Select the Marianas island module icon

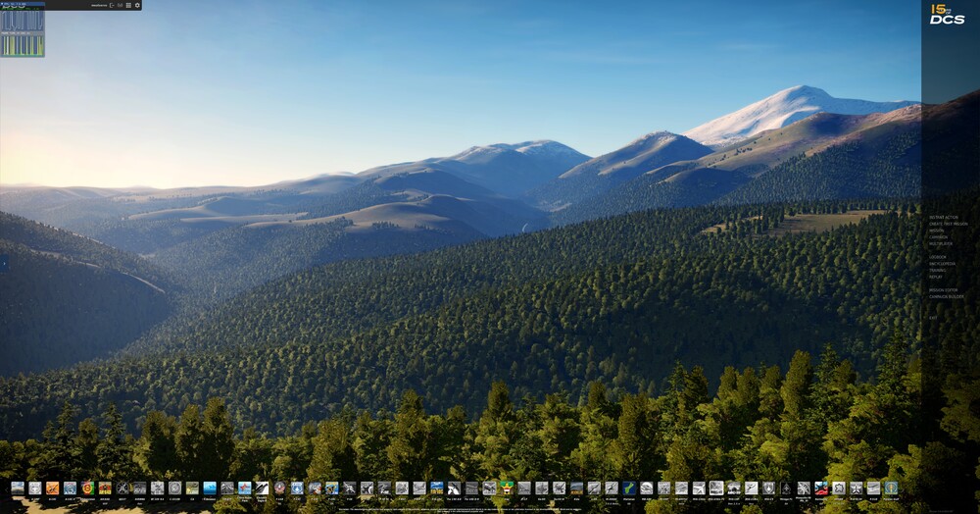pyautogui.click(x=629, y=488)
